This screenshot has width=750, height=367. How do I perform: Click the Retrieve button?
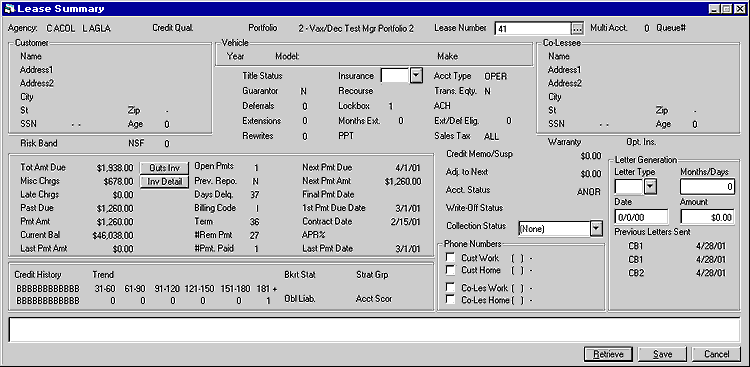click(x=608, y=354)
